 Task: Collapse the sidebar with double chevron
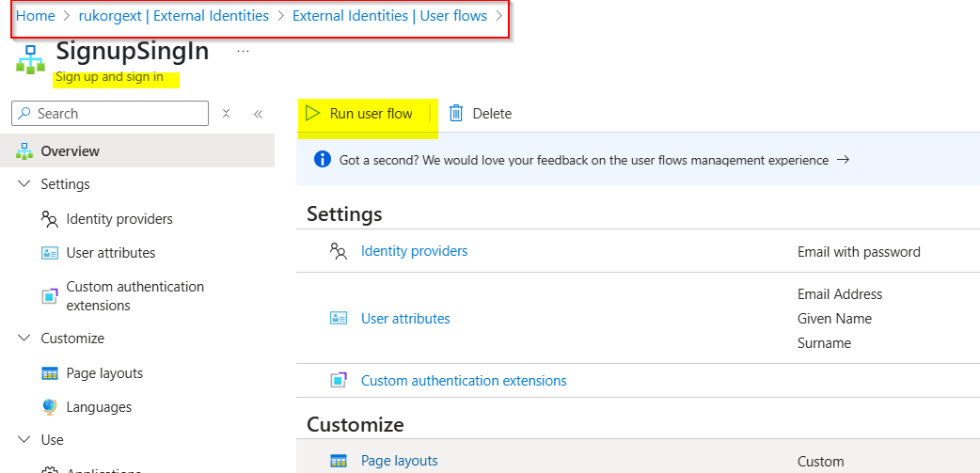(258, 114)
